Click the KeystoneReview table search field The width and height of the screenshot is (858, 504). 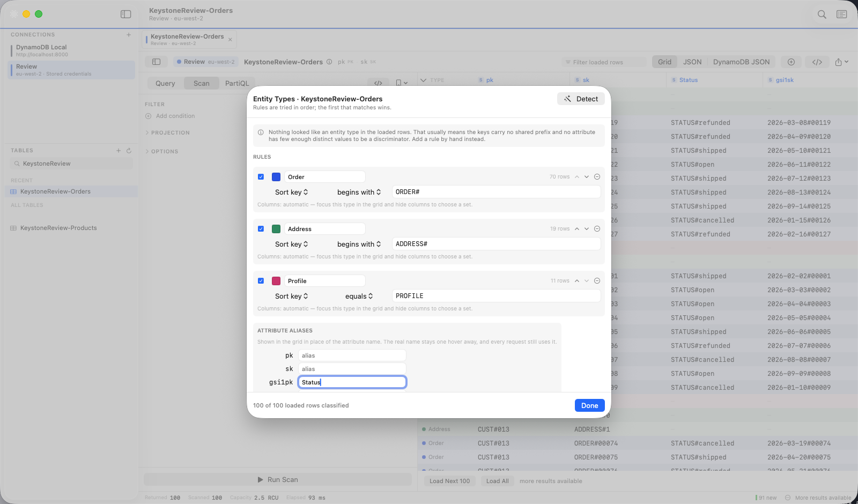72,164
